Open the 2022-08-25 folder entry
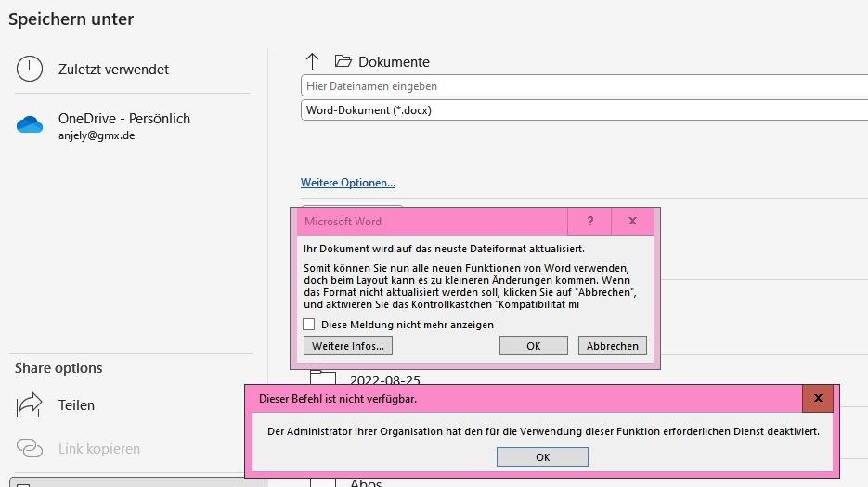This screenshot has height=487, width=868. (384, 380)
